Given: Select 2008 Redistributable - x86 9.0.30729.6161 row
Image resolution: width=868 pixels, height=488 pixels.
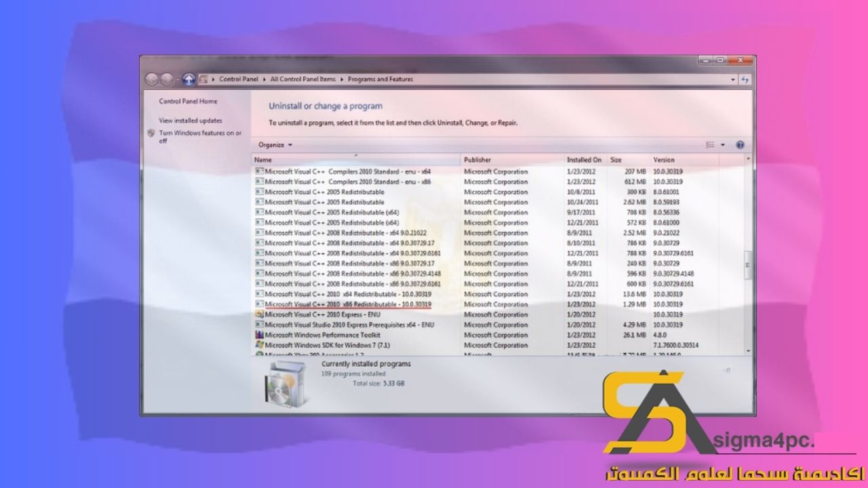Looking at the screenshot, I should point(352,284).
